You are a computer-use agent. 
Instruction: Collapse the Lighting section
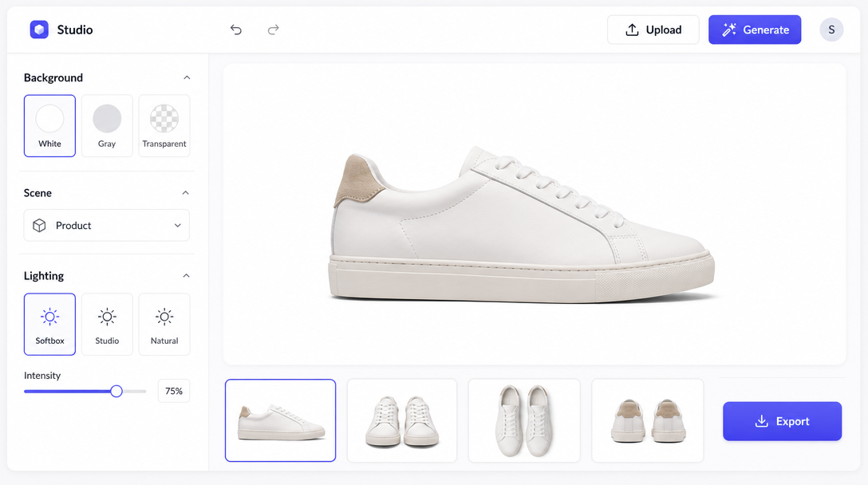coord(186,276)
